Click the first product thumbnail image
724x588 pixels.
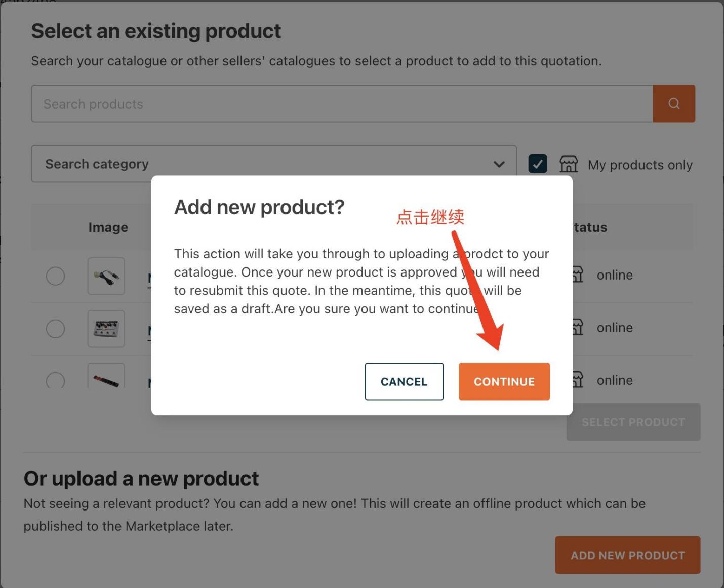tap(106, 276)
